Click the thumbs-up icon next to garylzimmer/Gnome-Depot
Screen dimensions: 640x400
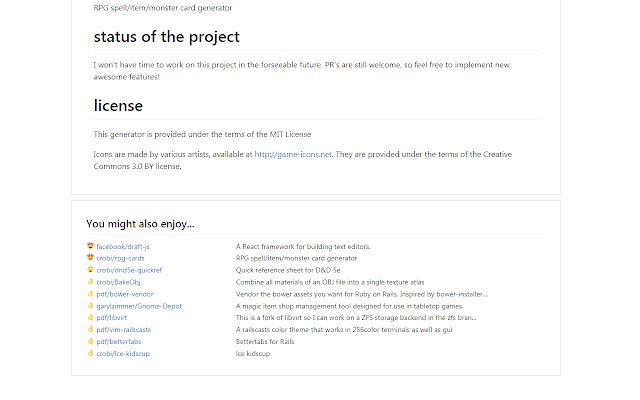click(91, 306)
